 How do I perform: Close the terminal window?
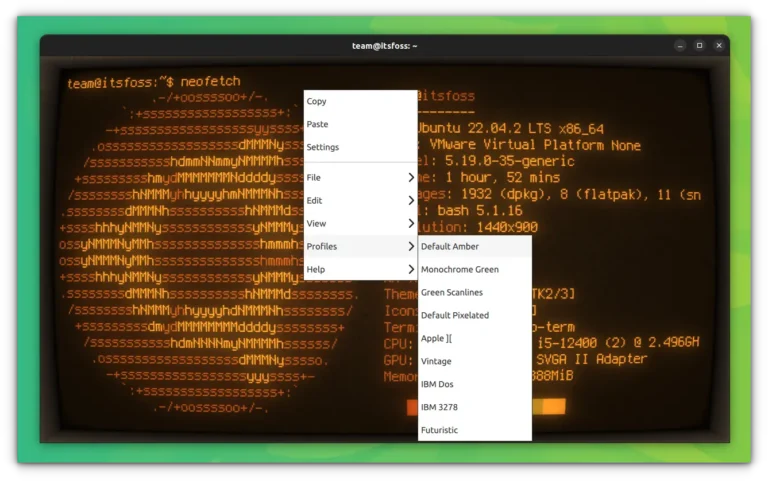pyautogui.click(x=718, y=45)
